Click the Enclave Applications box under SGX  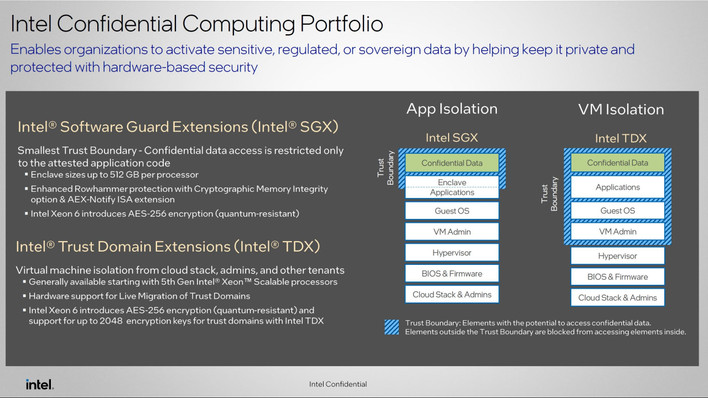(452, 187)
